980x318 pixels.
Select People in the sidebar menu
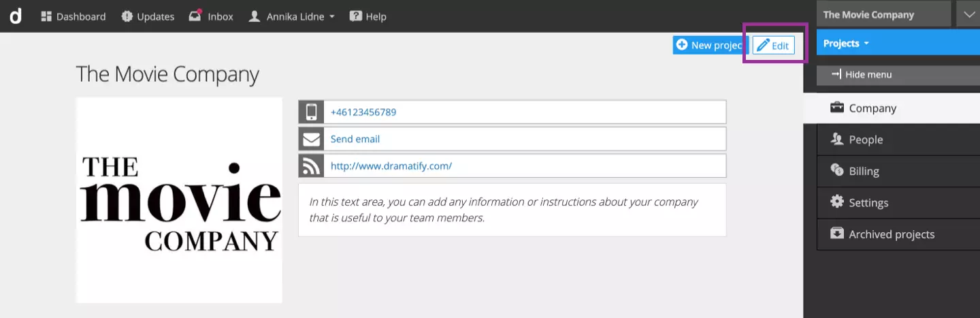point(866,140)
